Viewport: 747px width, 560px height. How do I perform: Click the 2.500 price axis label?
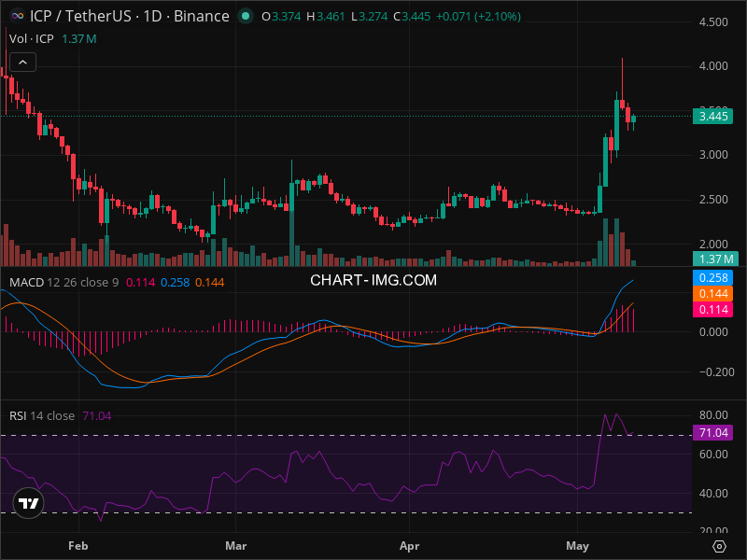pyautogui.click(x=713, y=200)
